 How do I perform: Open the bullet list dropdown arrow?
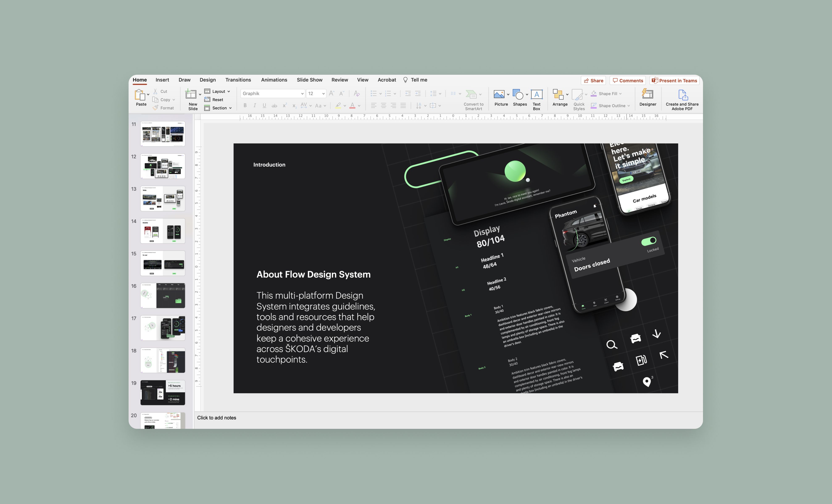point(380,94)
